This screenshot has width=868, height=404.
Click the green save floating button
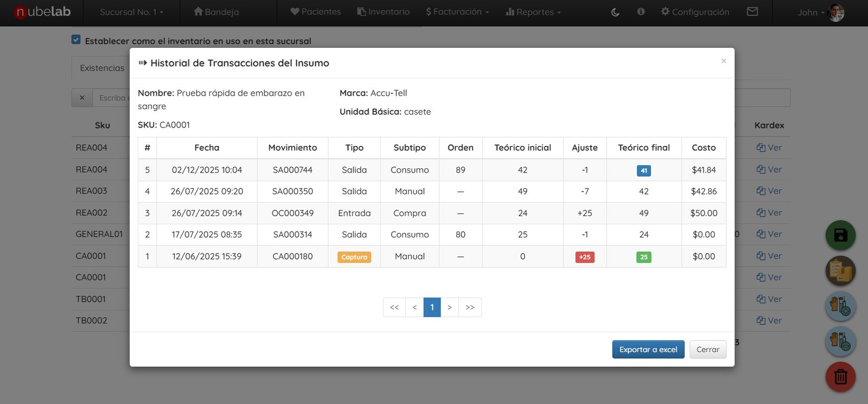click(x=840, y=235)
